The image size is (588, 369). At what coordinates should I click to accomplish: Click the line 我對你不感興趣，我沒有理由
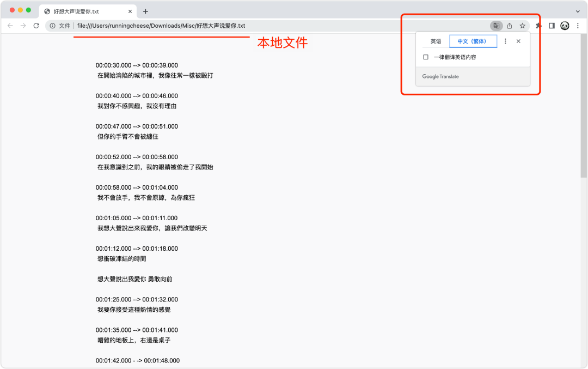pyautogui.click(x=137, y=106)
